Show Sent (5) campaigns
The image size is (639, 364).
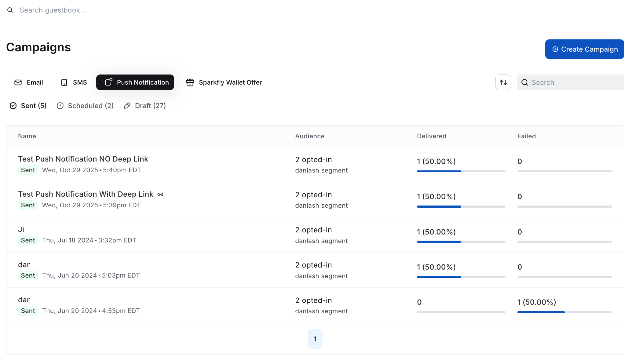coord(28,106)
